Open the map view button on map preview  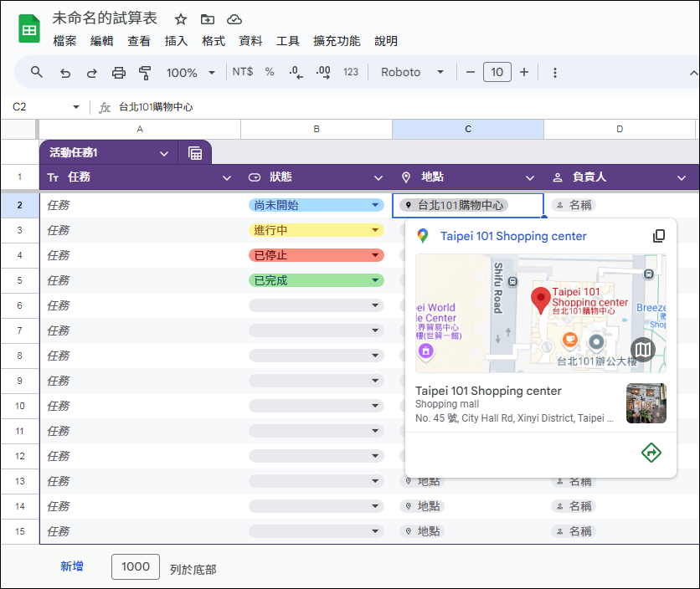point(643,350)
